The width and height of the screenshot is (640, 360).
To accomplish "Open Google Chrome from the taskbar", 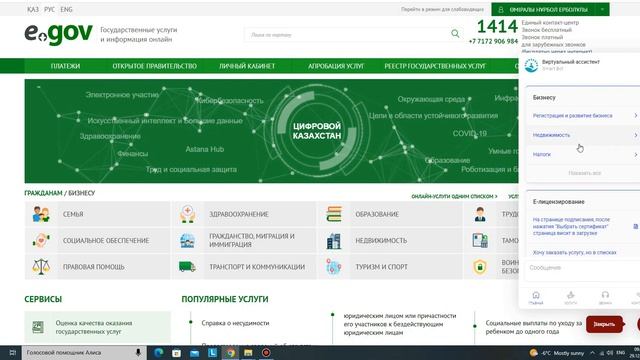I will coord(231,353).
